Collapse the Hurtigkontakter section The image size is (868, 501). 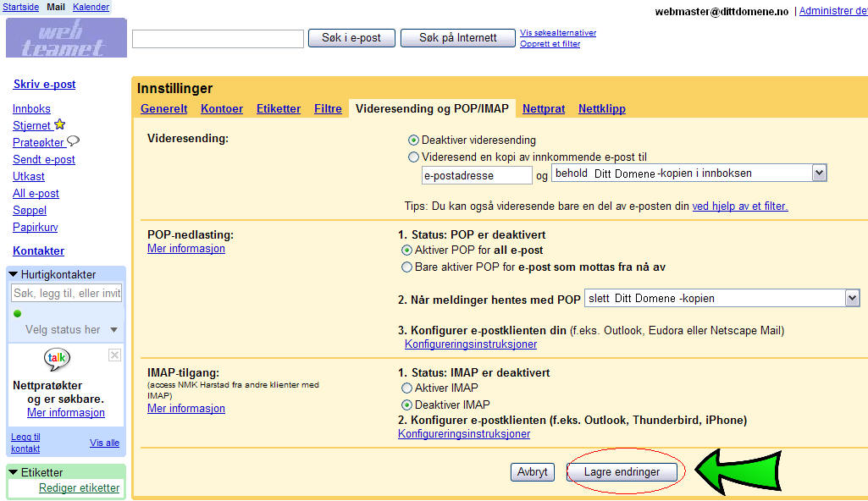point(14,274)
